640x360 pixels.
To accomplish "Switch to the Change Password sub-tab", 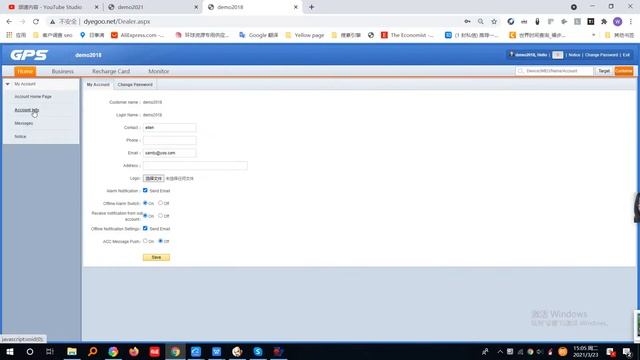I will 135,84.
